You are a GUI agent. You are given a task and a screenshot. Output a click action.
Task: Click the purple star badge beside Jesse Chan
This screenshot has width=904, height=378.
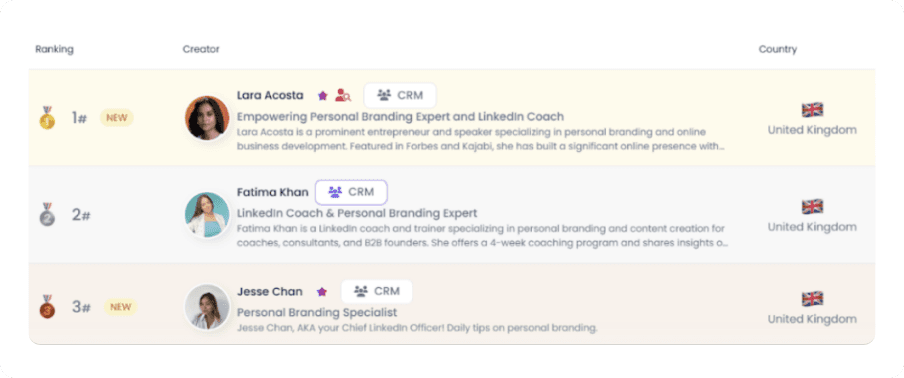click(x=322, y=292)
